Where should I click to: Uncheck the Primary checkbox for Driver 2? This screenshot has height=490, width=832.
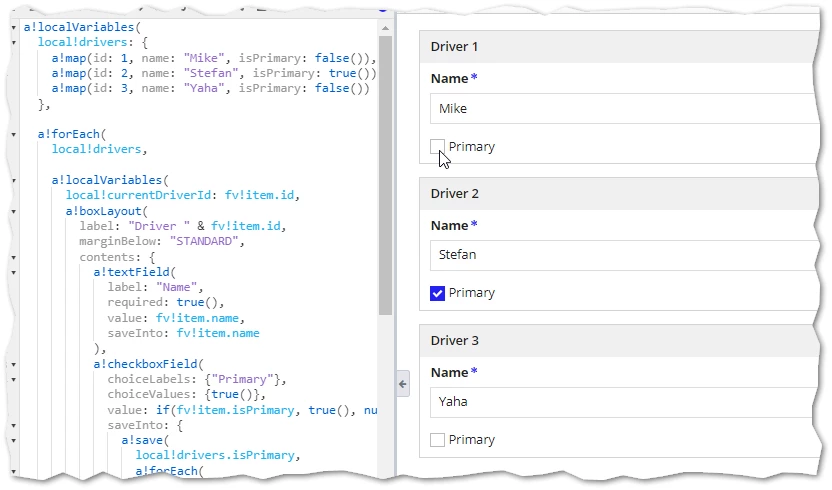coord(437,293)
